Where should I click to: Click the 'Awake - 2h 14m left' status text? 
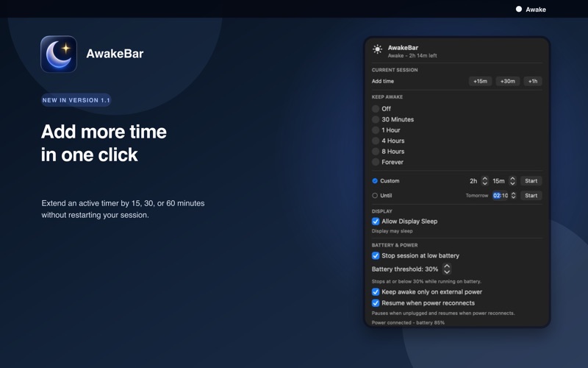(412, 56)
